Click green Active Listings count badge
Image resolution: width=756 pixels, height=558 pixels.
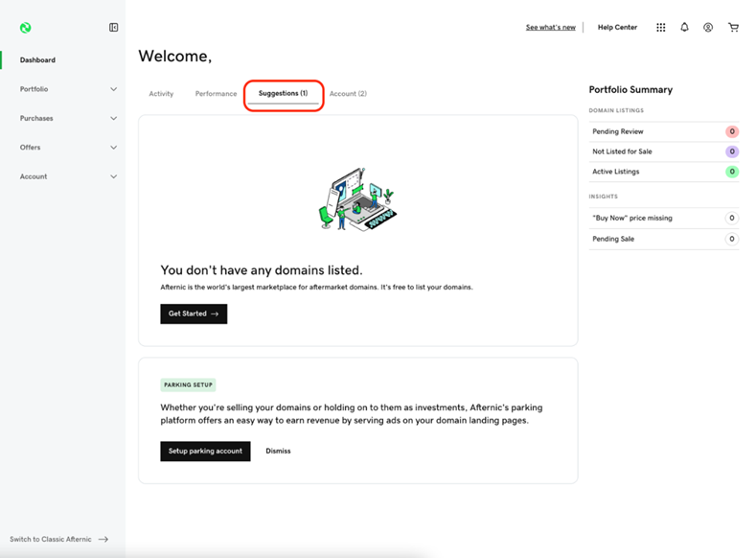pyautogui.click(x=732, y=172)
